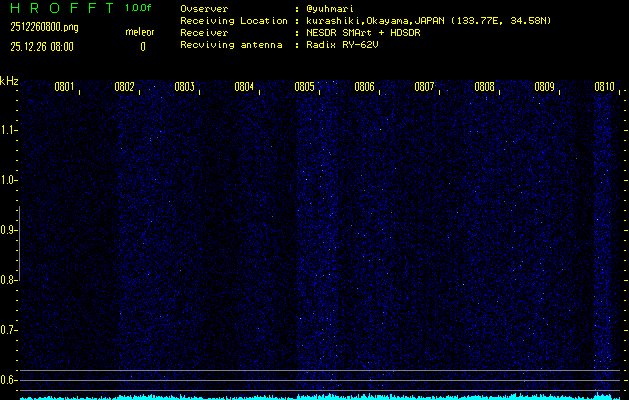Select the observer name @yuhmari
Screen dimensions: 629x400
[x=330, y=9]
